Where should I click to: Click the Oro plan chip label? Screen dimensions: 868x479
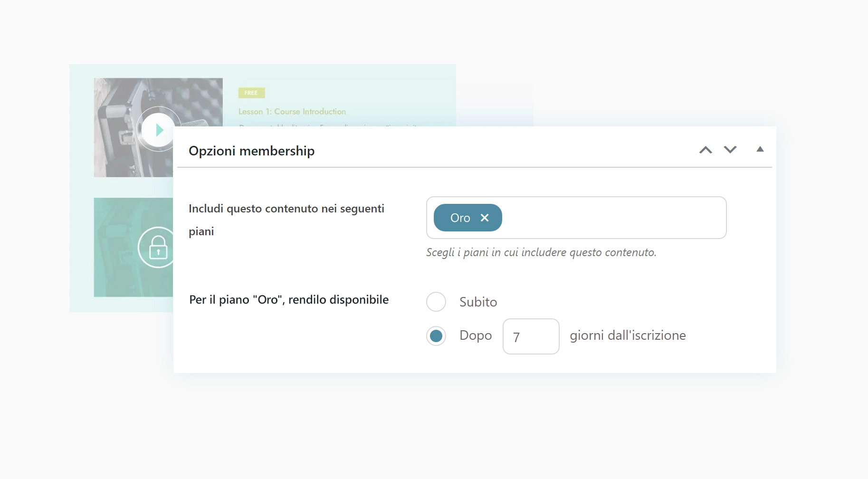click(x=460, y=218)
